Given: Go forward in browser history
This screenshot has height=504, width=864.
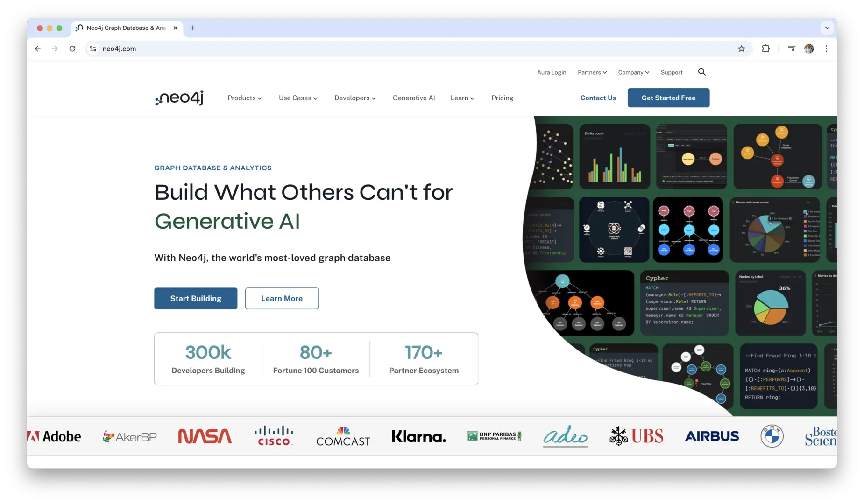Looking at the screenshot, I should point(55,49).
